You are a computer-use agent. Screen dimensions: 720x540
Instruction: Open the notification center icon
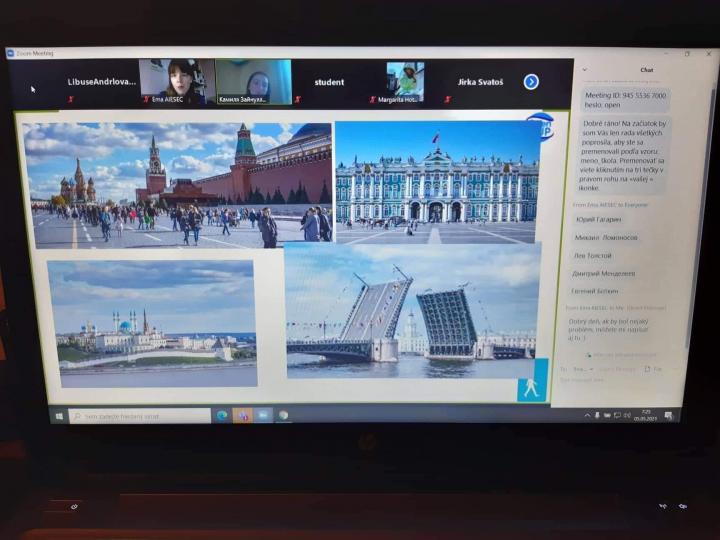pyautogui.click(x=669, y=416)
